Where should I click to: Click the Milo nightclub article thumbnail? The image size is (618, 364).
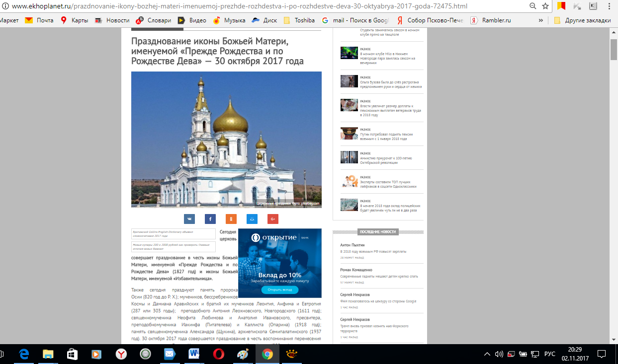350,53
